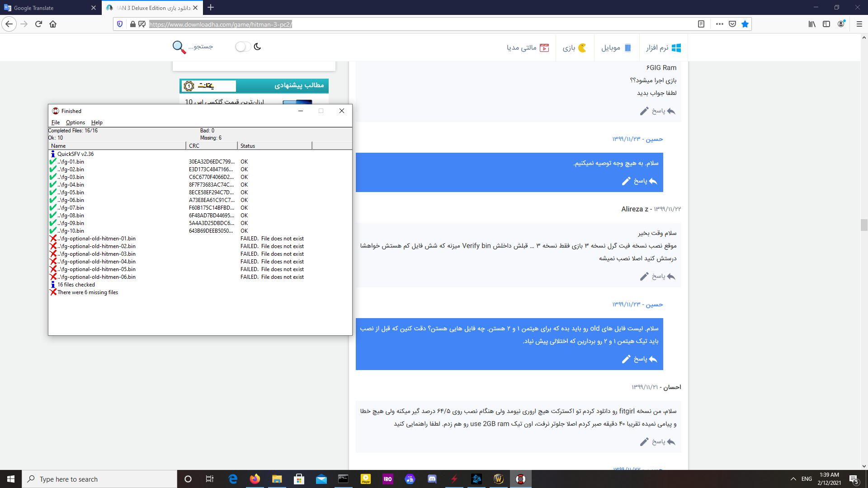
Task: Open Firefox library icon
Action: coord(812,24)
